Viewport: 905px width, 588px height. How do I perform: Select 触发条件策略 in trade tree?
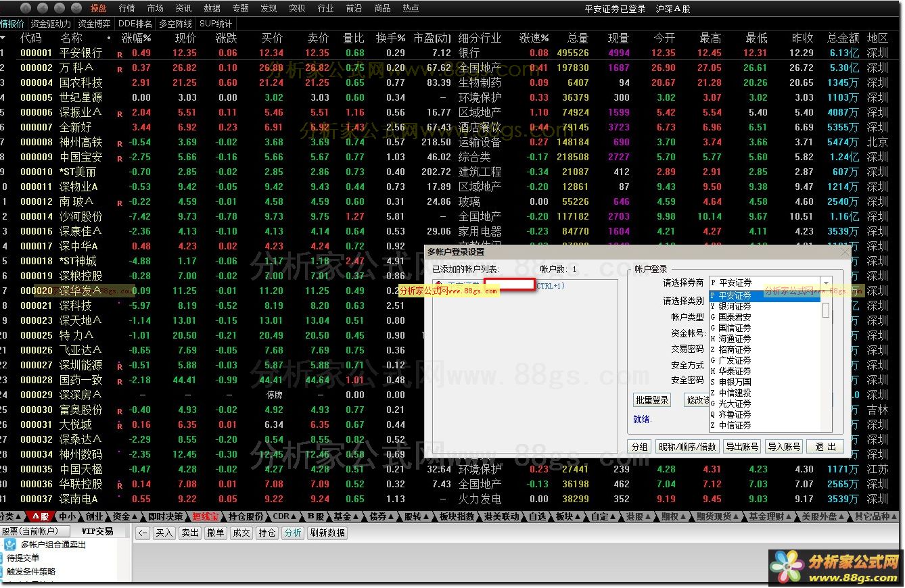(x=31, y=572)
